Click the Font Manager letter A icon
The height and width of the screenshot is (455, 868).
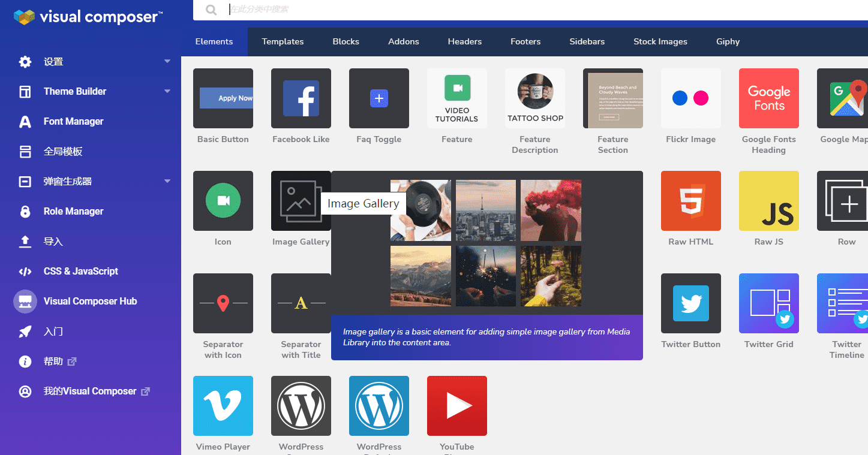point(25,122)
